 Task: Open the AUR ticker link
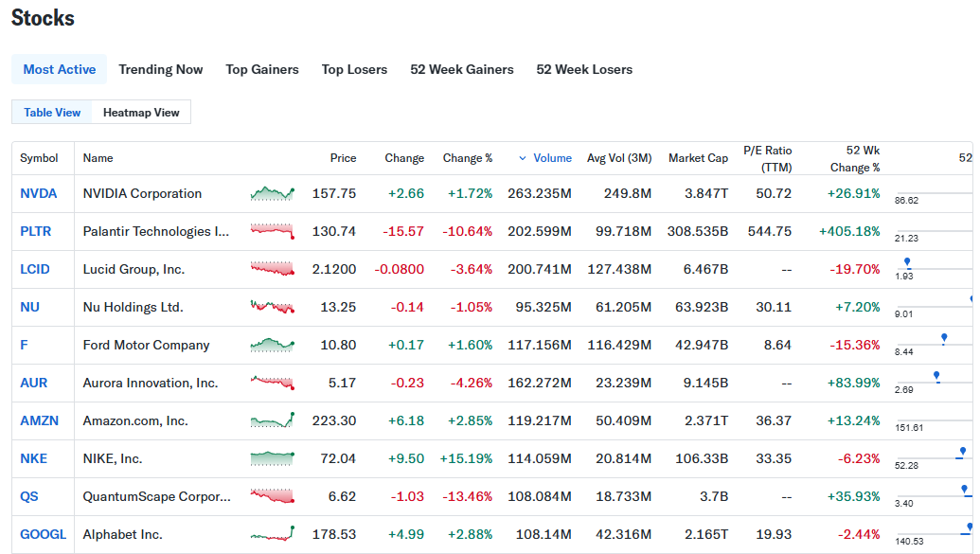pos(34,383)
